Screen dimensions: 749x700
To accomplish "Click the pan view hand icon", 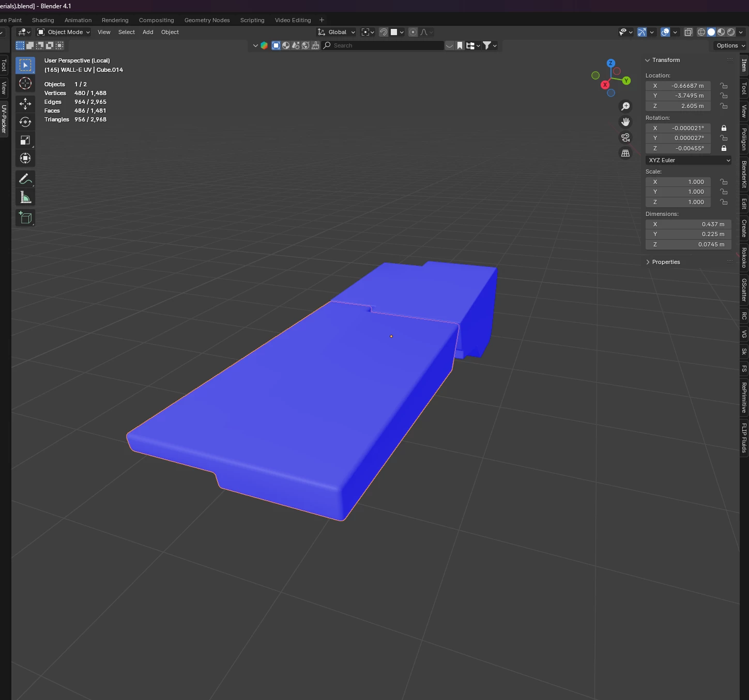I will click(625, 122).
